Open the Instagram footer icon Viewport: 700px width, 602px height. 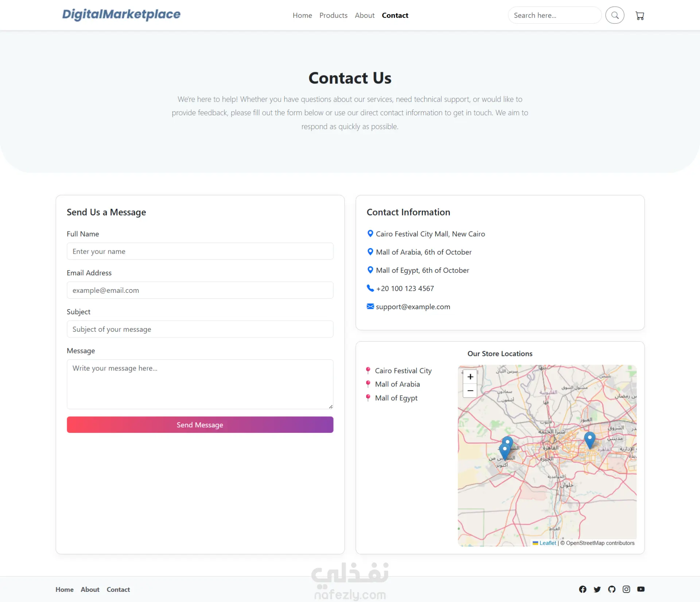pyautogui.click(x=626, y=589)
